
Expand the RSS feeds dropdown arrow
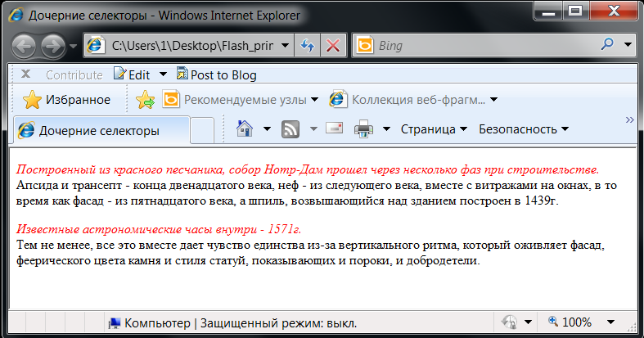(x=313, y=129)
